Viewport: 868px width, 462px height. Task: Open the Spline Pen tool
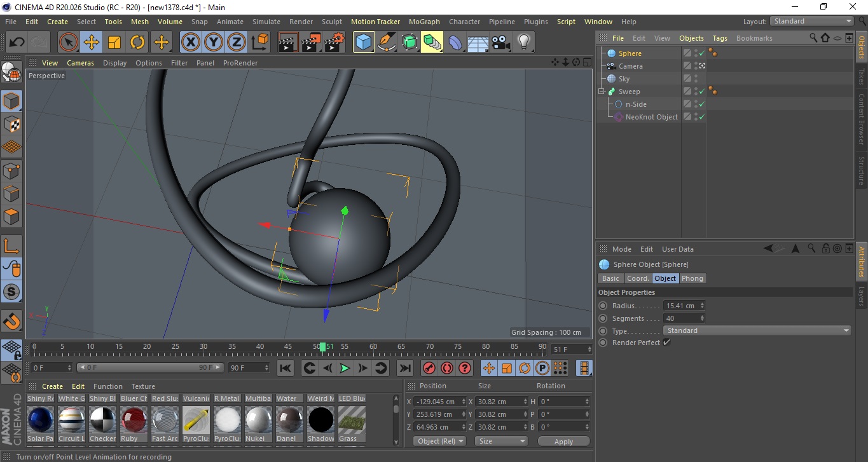click(x=387, y=43)
